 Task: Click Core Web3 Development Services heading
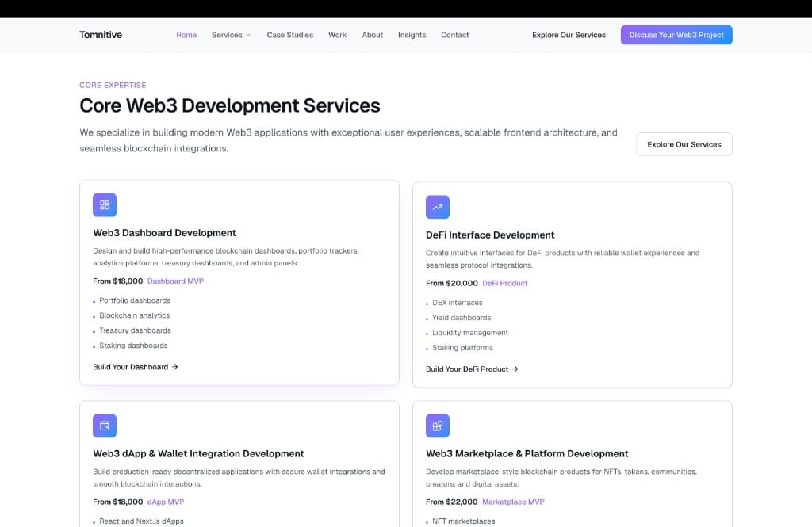230,105
